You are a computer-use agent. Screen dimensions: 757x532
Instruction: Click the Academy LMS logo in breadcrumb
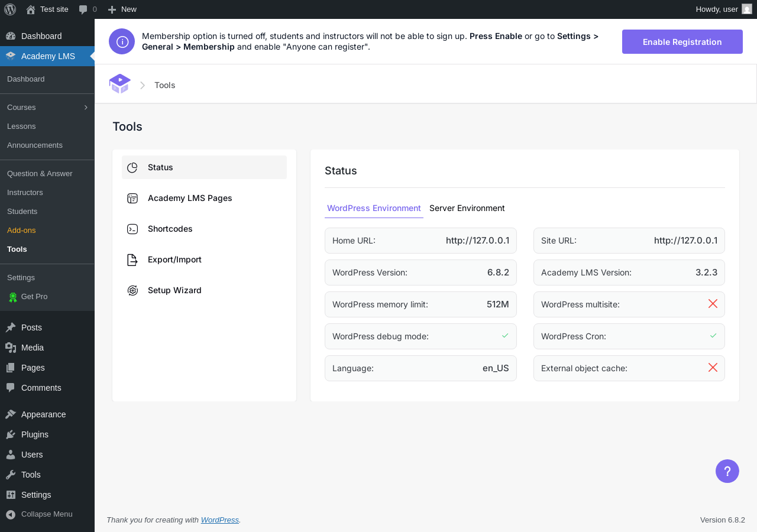[120, 84]
